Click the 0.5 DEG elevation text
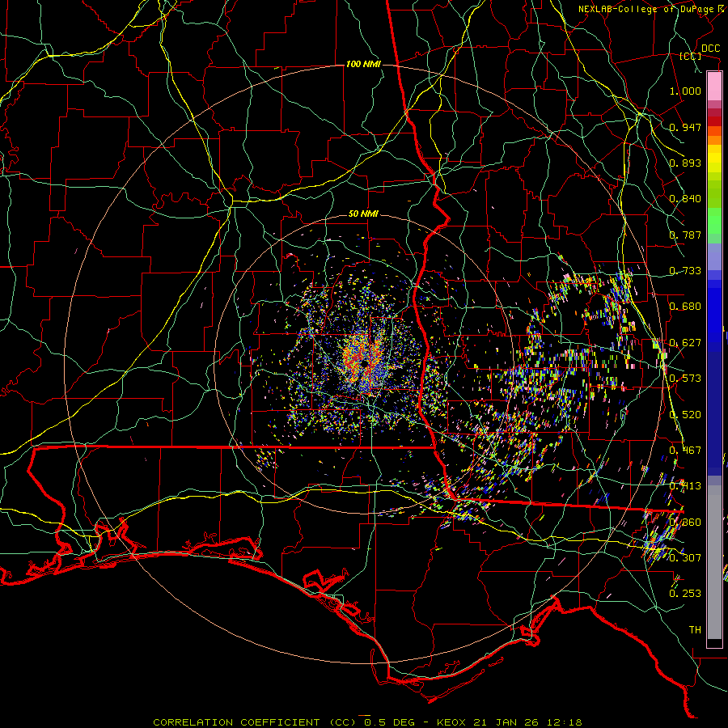Screen dimensions: 728x728 (388, 722)
